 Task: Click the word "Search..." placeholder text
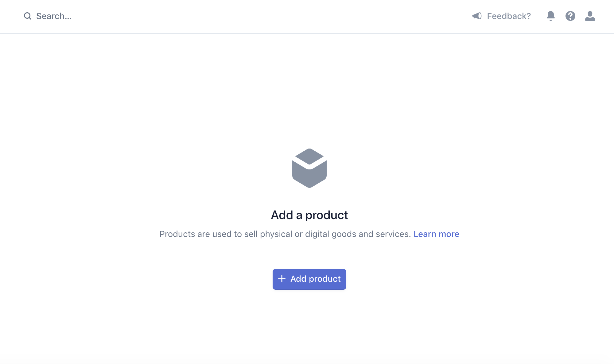pos(54,16)
